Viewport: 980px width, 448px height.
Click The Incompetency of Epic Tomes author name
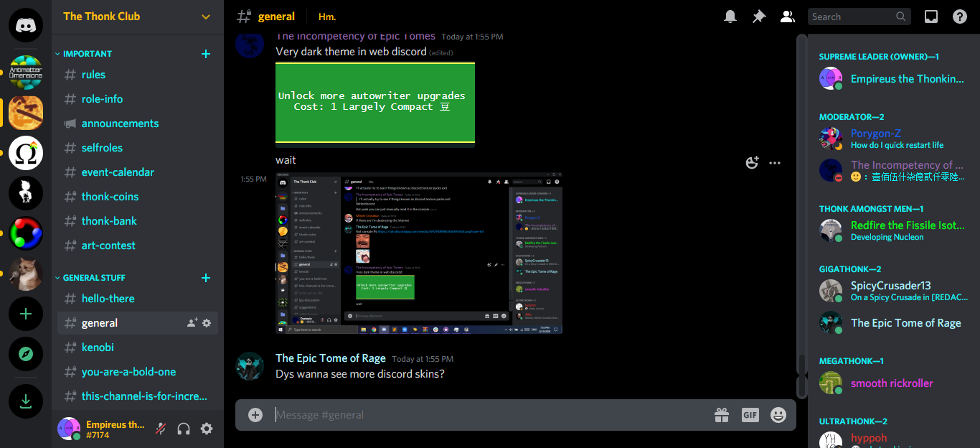click(355, 36)
